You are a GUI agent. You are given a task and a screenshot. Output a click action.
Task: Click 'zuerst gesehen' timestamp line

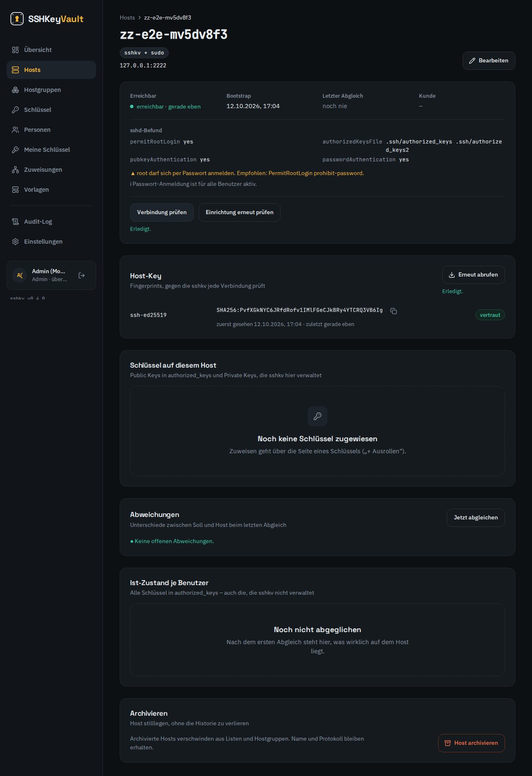286,324
